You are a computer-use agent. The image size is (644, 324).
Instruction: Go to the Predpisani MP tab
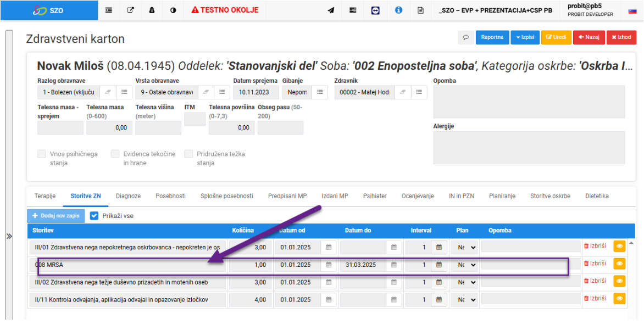287,196
